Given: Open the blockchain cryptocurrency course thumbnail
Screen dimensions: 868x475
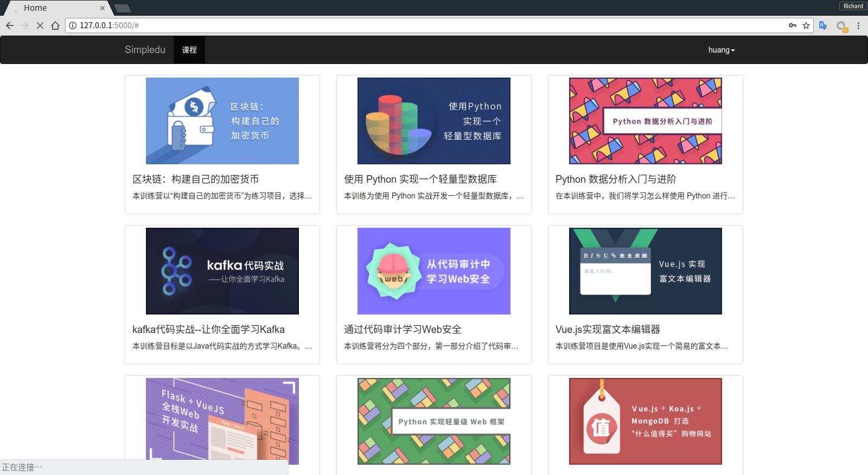Looking at the screenshot, I should click(222, 121).
